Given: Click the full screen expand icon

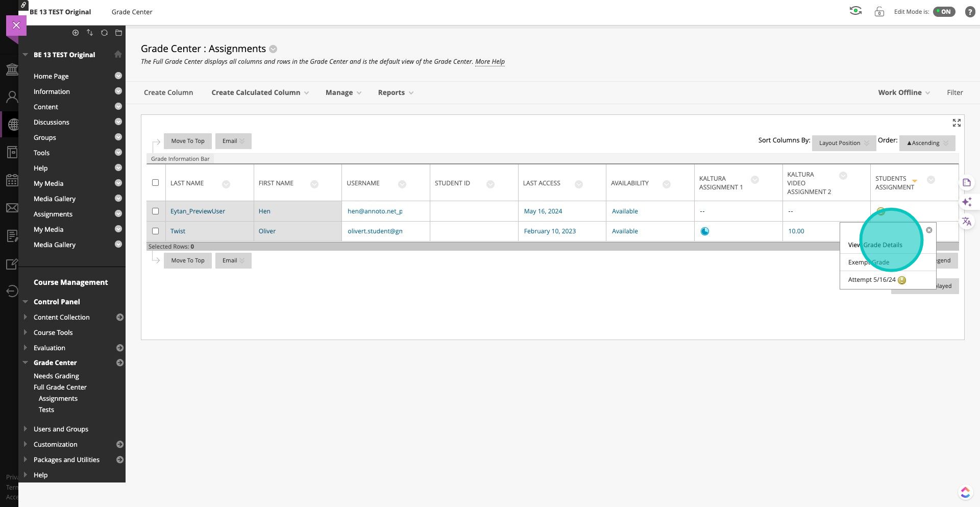Looking at the screenshot, I should tap(957, 123).
